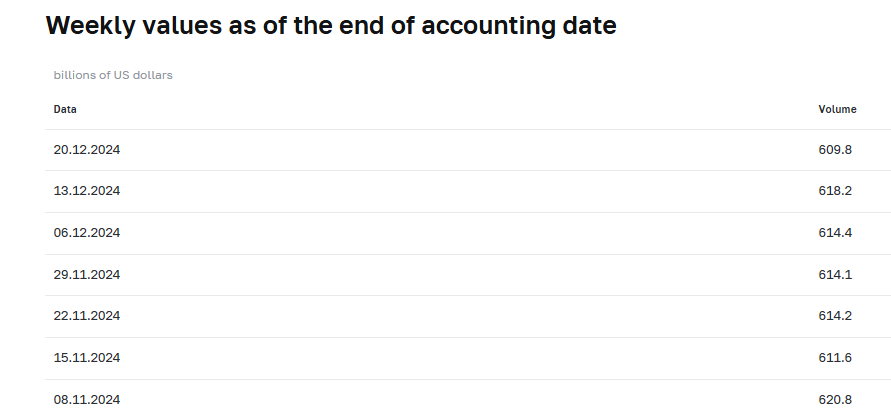This screenshot has width=891, height=417.
Task: Select the 20.12.2024 date cell
Action: 87,149
